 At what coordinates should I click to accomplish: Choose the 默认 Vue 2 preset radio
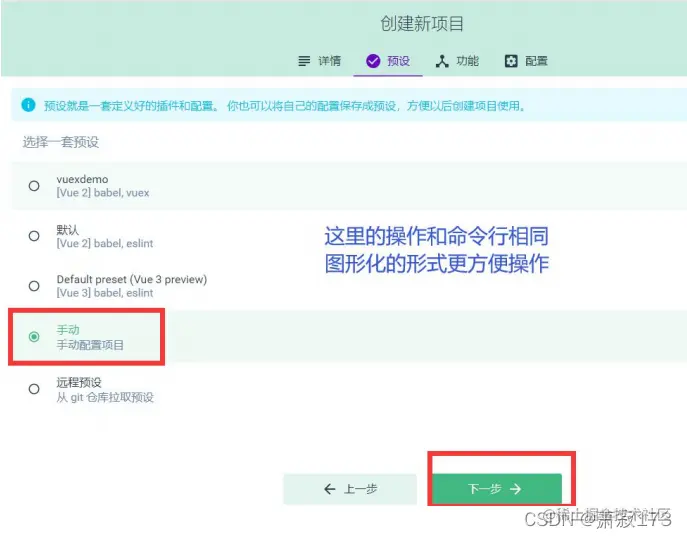coord(34,236)
